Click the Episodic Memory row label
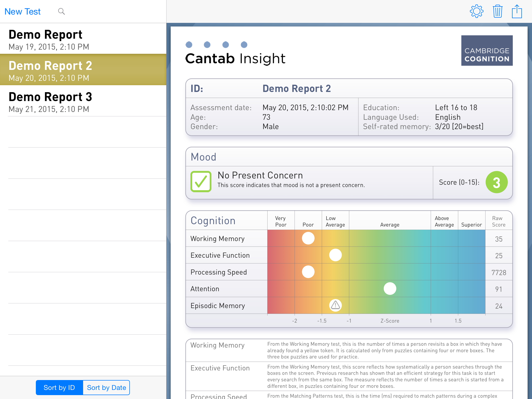Viewport: 532px width, 399px height. pos(218,306)
